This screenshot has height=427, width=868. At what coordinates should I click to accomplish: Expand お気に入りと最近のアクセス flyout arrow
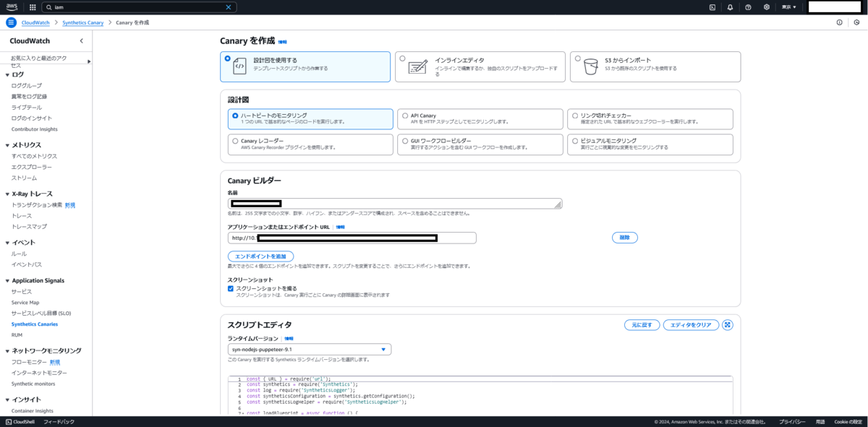[x=89, y=61]
